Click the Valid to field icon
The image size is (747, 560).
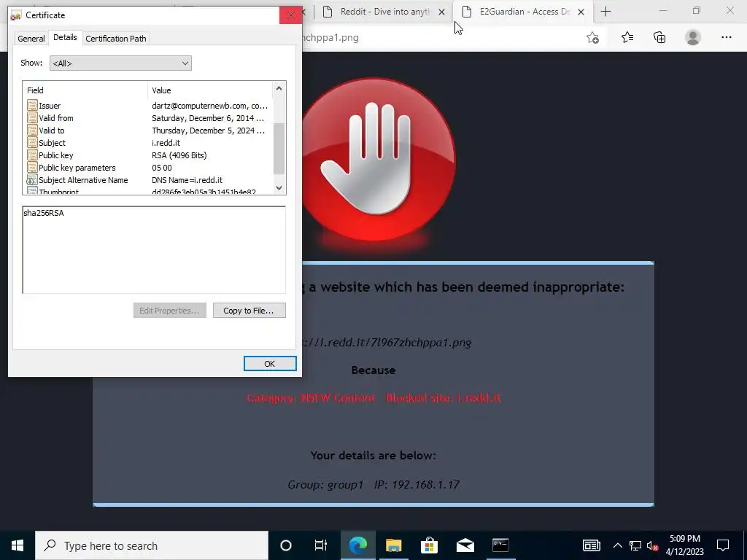tap(32, 131)
